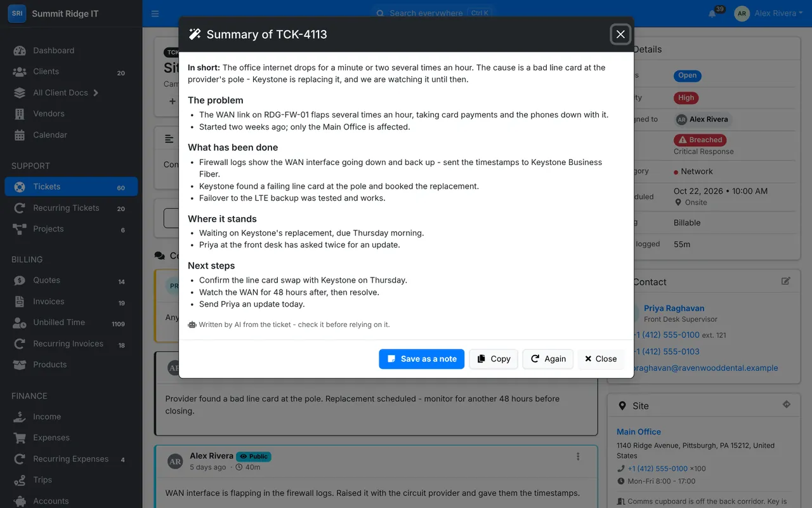Close the summary dialog with the X icon
Screen dimensions: 812x508
(x=620, y=34)
